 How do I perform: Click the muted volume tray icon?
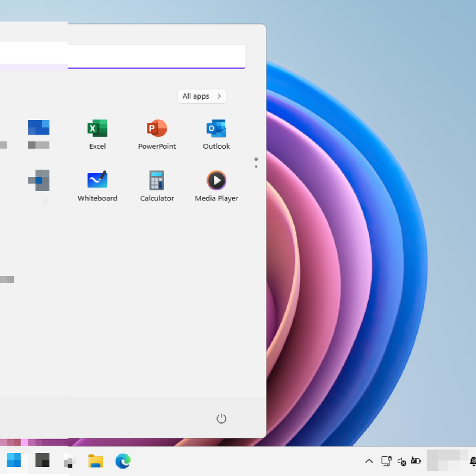pyautogui.click(x=402, y=461)
